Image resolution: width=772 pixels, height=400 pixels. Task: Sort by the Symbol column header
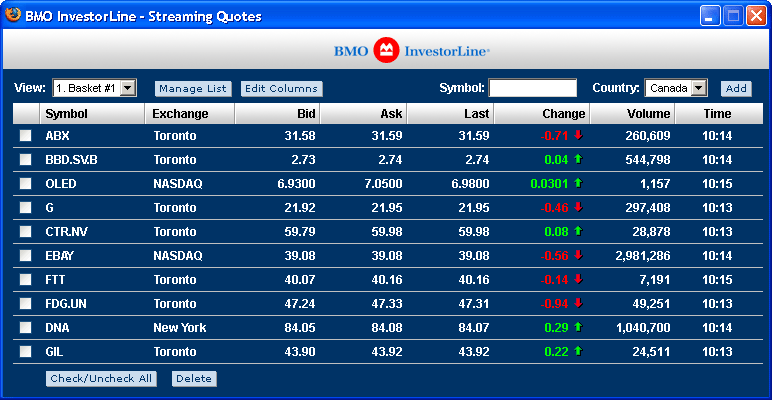pos(92,114)
